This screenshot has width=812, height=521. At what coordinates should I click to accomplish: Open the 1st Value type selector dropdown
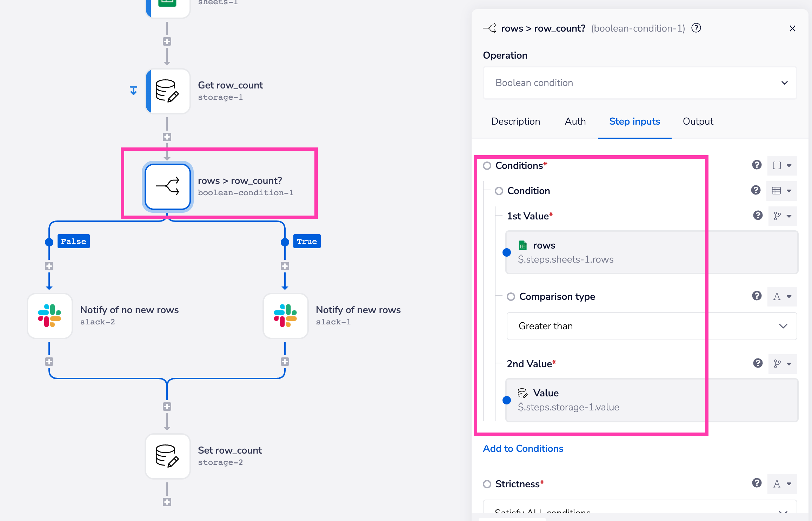783,216
